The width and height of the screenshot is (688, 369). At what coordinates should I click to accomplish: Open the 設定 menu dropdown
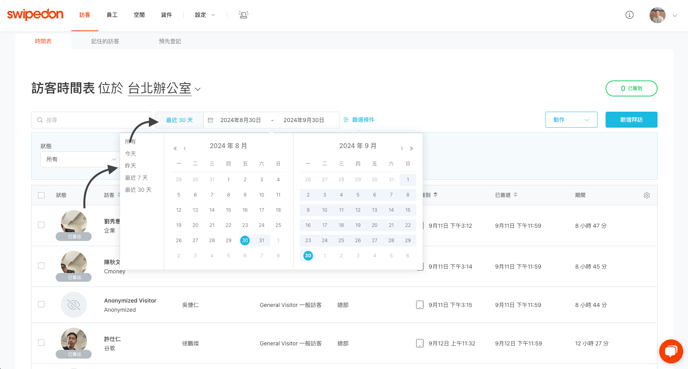205,15
